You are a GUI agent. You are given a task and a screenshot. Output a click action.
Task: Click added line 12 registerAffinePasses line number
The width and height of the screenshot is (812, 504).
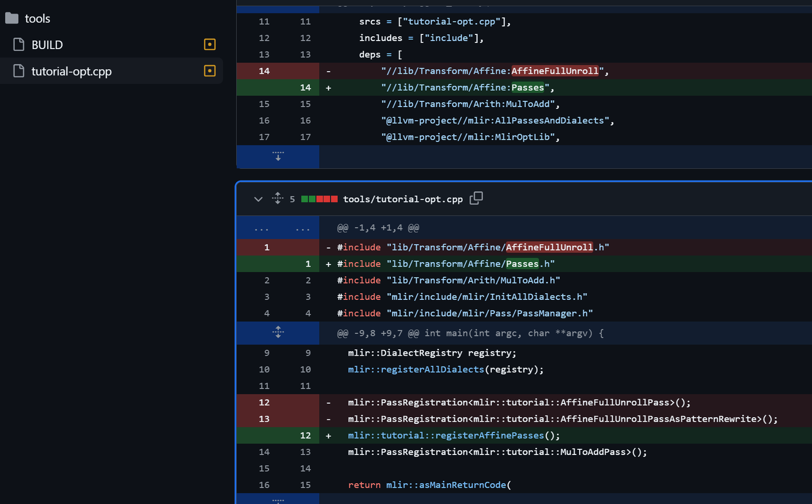305,435
